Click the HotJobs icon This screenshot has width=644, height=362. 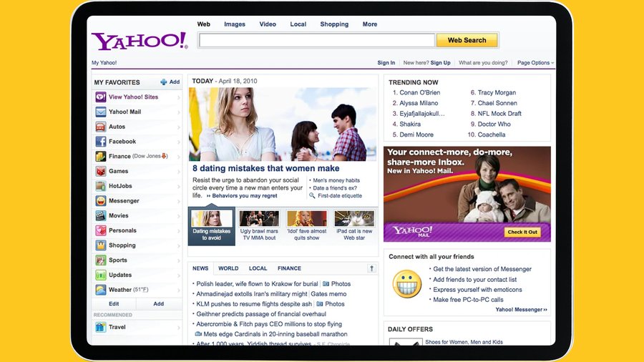coord(101,186)
